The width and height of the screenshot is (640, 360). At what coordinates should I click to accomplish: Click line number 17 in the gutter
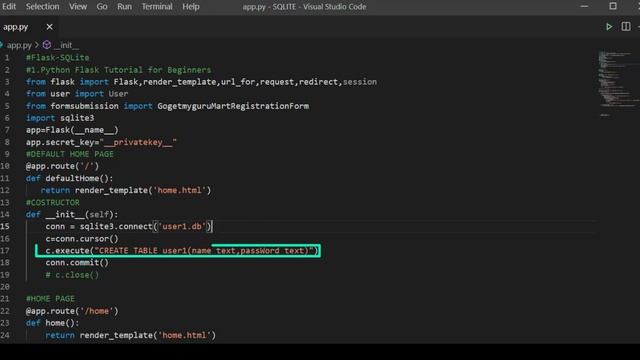click(x=5, y=251)
